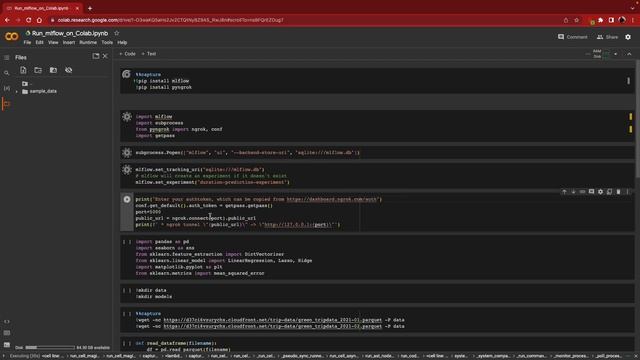
Task: Open the File menu
Action: click(x=27, y=42)
